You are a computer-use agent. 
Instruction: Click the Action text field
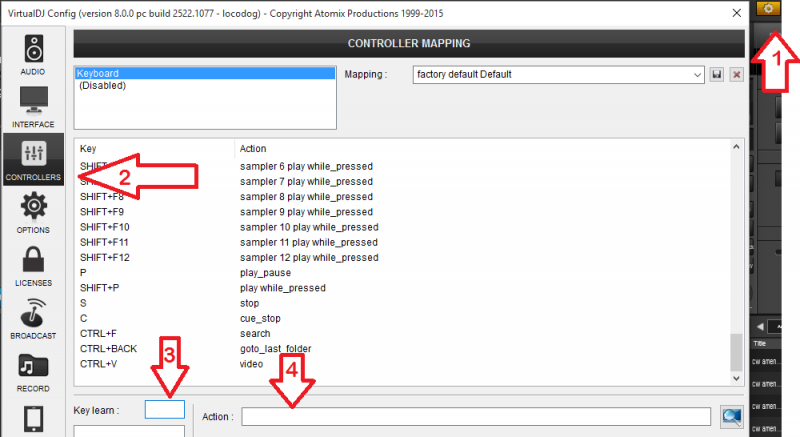(476, 417)
